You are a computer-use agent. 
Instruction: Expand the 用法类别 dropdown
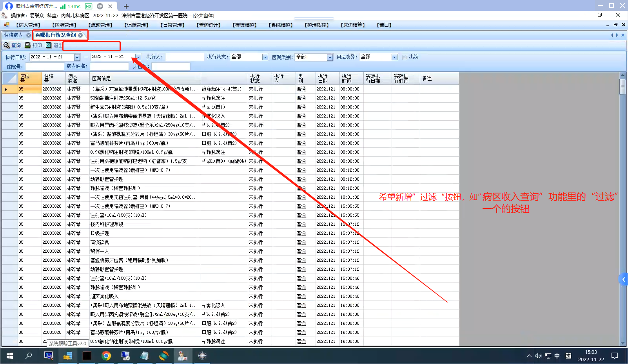[x=394, y=57]
